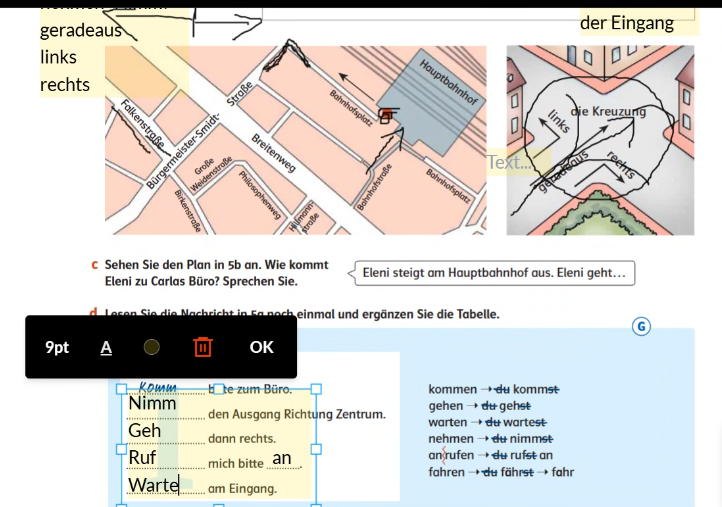This screenshot has width=722, height=507.
Task: Click the speech bubble 'Eleni steigt am Hauptbahnhof aus'
Action: pyautogui.click(x=494, y=273)
